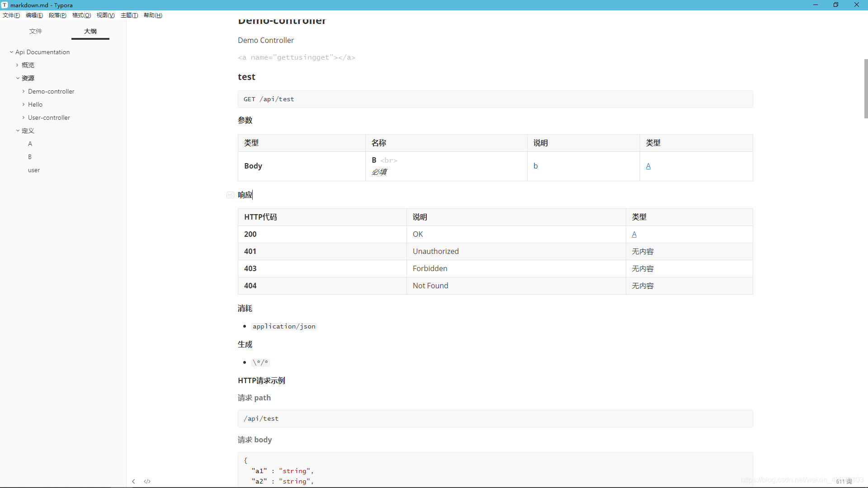This screenshot has height=488, width=868.
Task: Expand the Hello outline node
Action: pos(24,104)
